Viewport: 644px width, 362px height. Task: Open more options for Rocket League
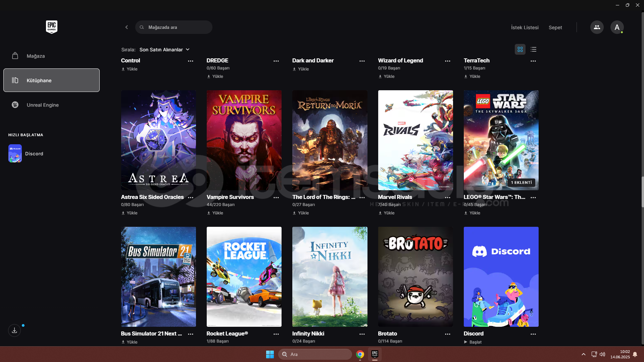click(276, 334)
